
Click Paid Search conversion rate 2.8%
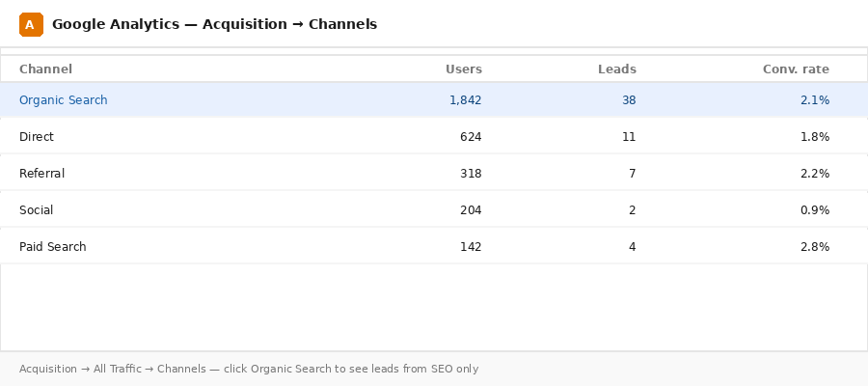[x=815, y=246]
